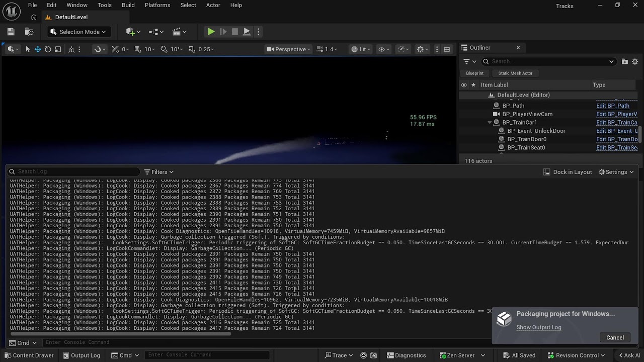Viewport: 644px width, 362px height.
Task: Toggle the coordinate system gizmo icon
Action: (71, 49)
